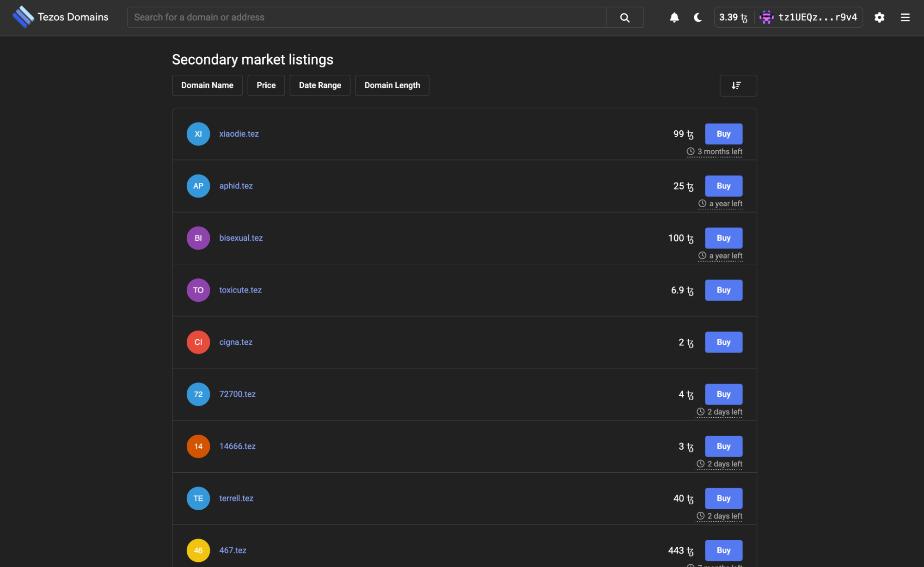The width and height of the screenshot is (924, 567).
Task: Open the hamburger menu icon
Action: 905,18
